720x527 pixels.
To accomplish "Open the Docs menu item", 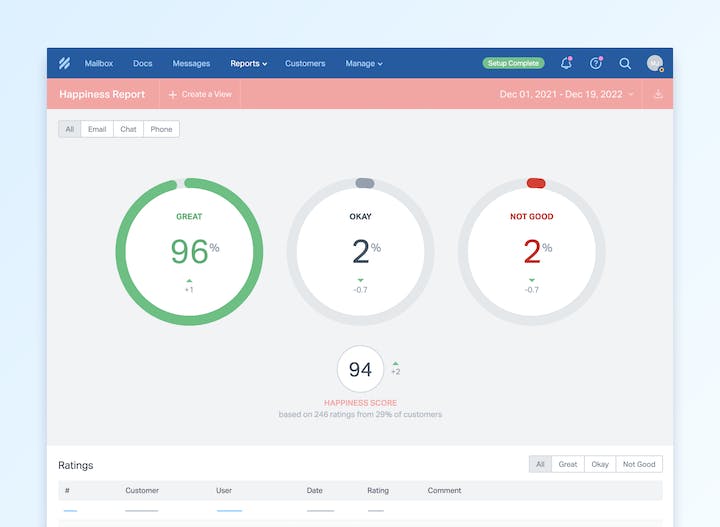I will [x=142, y=63].
